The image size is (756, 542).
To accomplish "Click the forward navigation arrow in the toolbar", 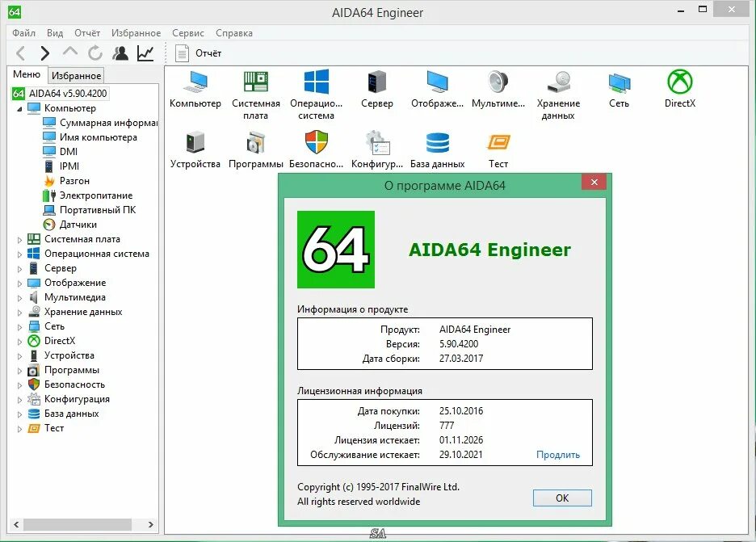I will [45, 53].
